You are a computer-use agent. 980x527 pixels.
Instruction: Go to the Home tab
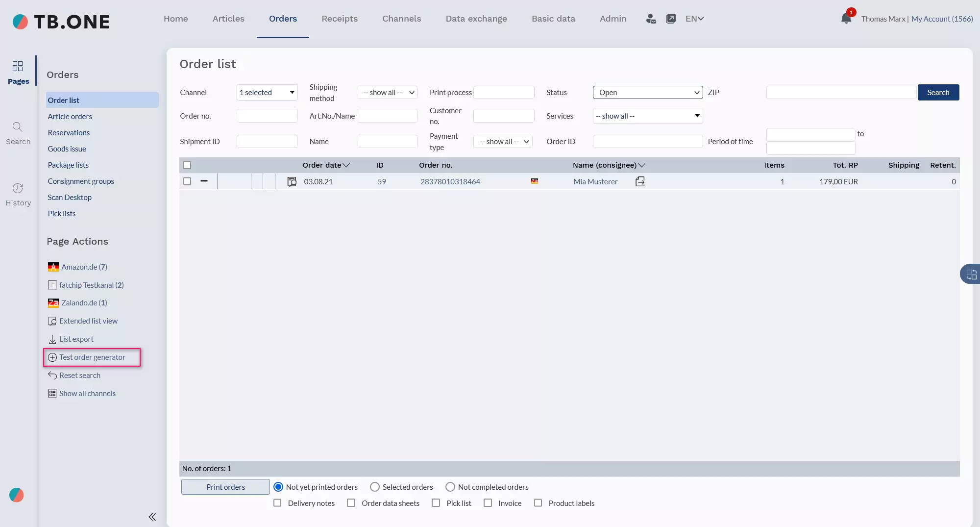(176, 19)
